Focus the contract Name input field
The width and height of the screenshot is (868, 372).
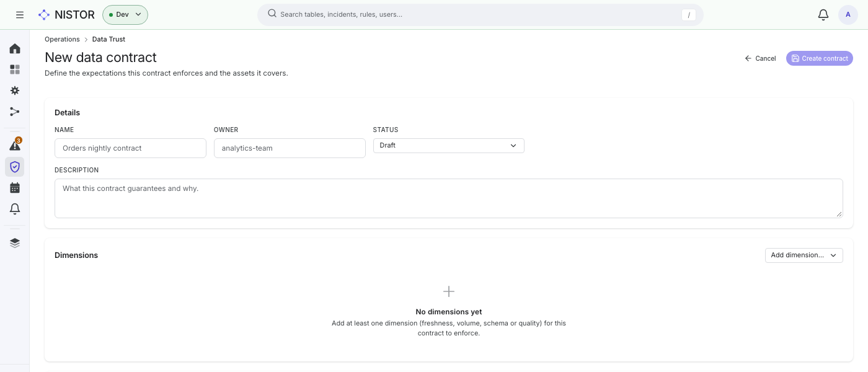coord(130,148)
